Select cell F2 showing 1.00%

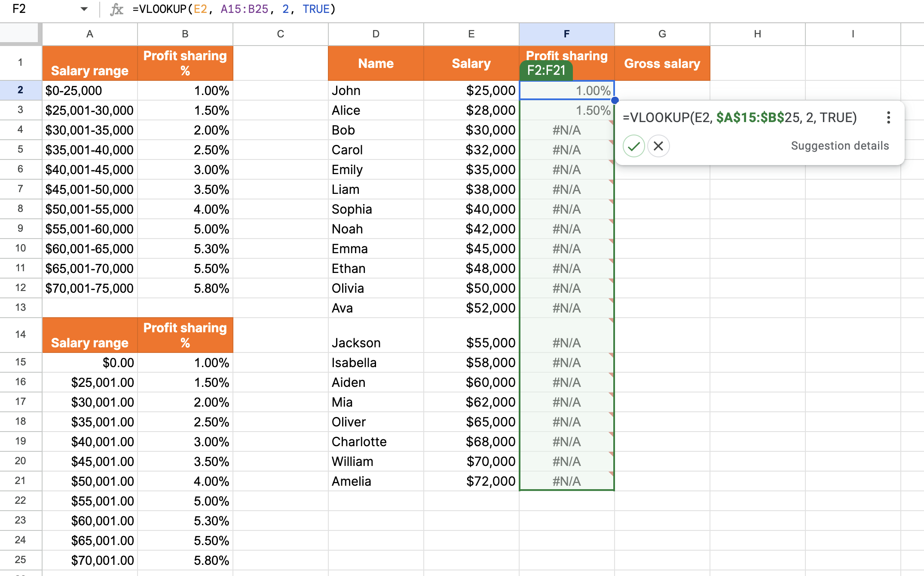click(566, 90)
